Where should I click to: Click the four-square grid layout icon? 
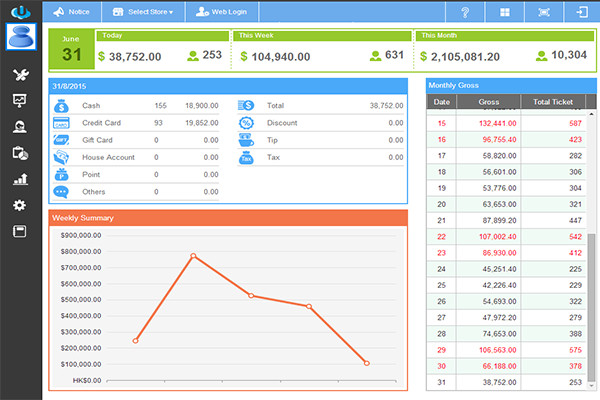point(504,13)
